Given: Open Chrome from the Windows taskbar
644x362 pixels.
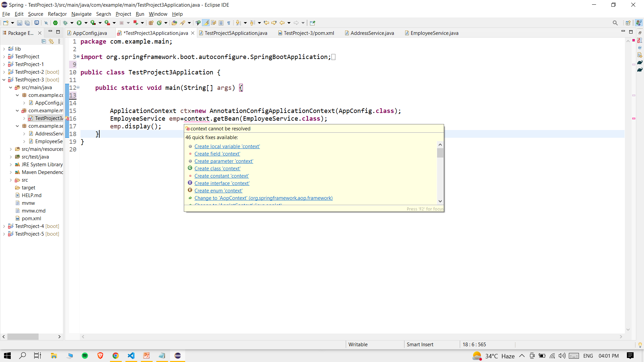Looking at the screenshot, I should click(x=115, y=356).
